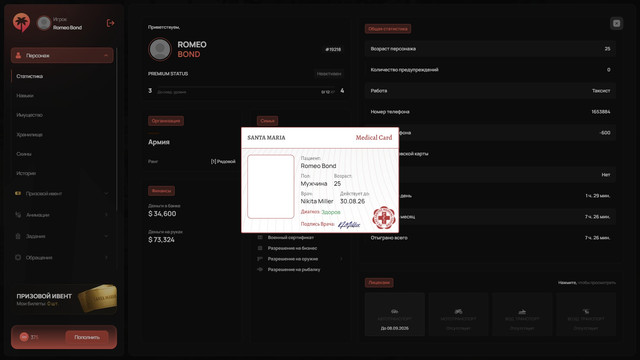The height and width of the screenshot is (360, 640).
Task: Open the Статистика page
Action: pyautogui.click(x=29, y=76)
